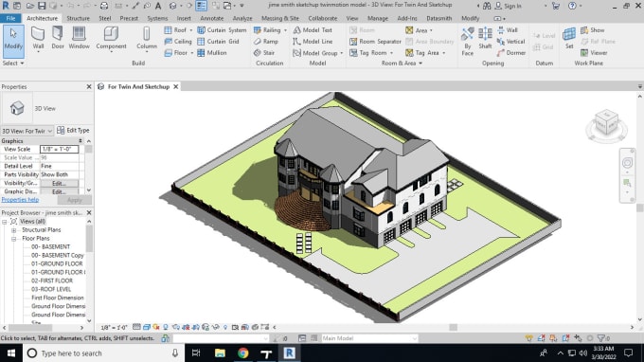Switch to the Structure ribbon tab

point(78,19)
